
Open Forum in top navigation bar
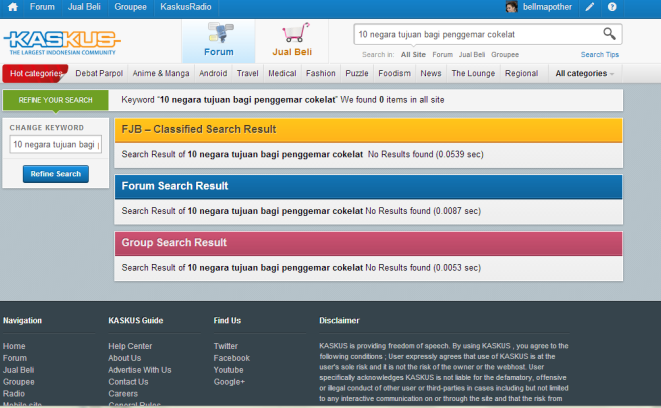(42, 7)
